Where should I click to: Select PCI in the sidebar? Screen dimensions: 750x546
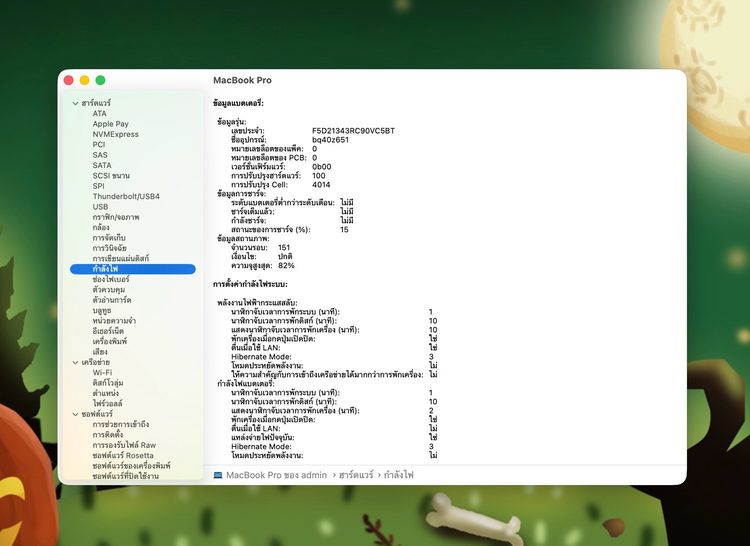pyautogui.click(x=99, y=144)
